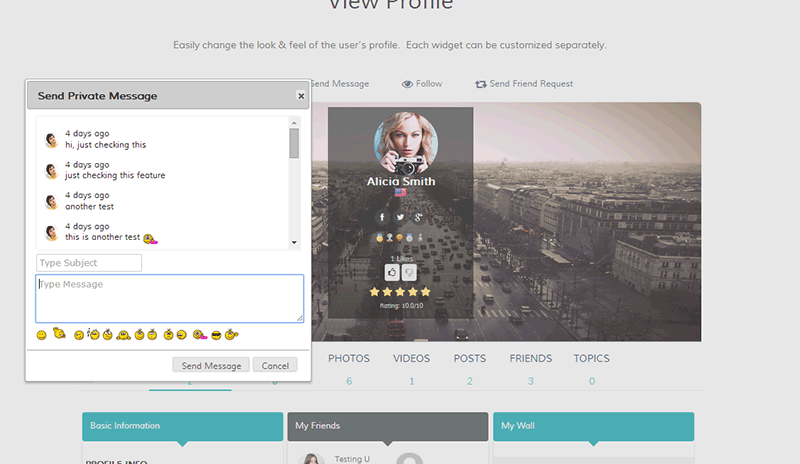Open Alicia Smith's Twitter link
The height and width of the screenshot is (464, 800).
click(x=401, y=217)
